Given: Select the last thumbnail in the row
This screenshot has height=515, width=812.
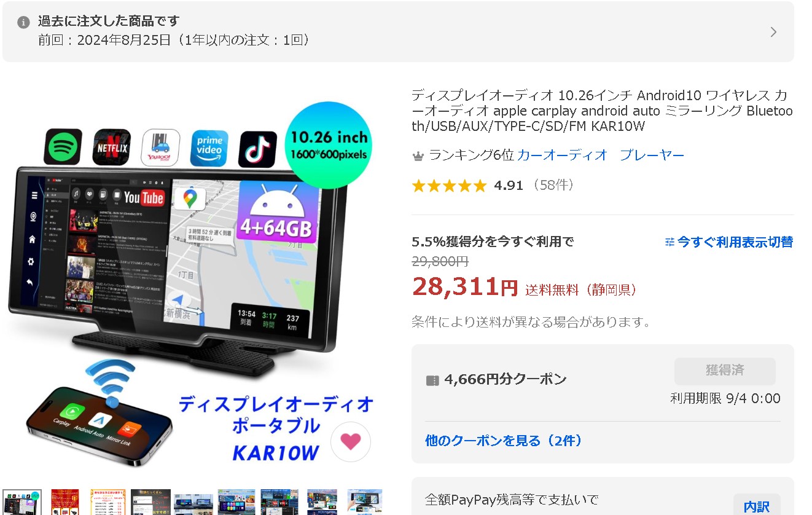Looking at the screenshot, I should click(x=365, y=502).
